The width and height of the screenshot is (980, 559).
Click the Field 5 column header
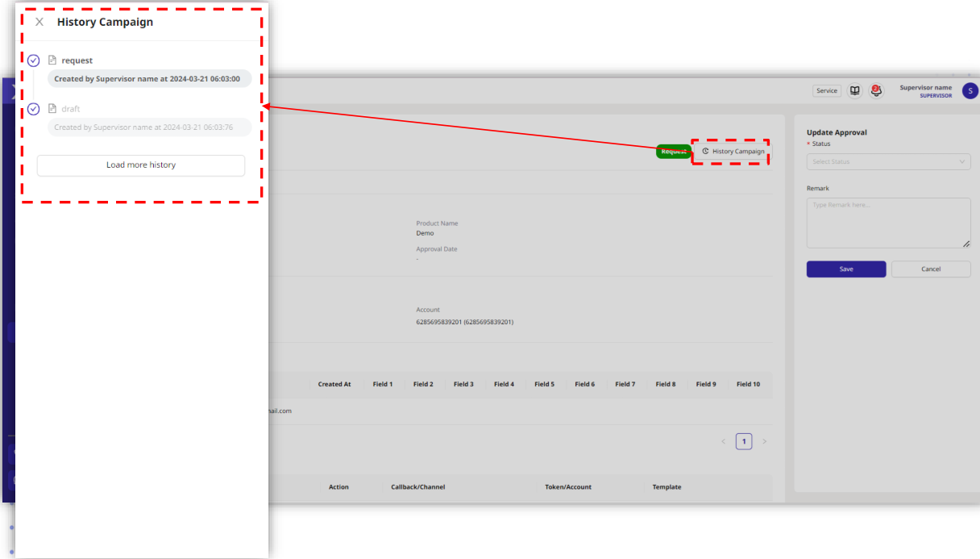click(x=544, y=384)
